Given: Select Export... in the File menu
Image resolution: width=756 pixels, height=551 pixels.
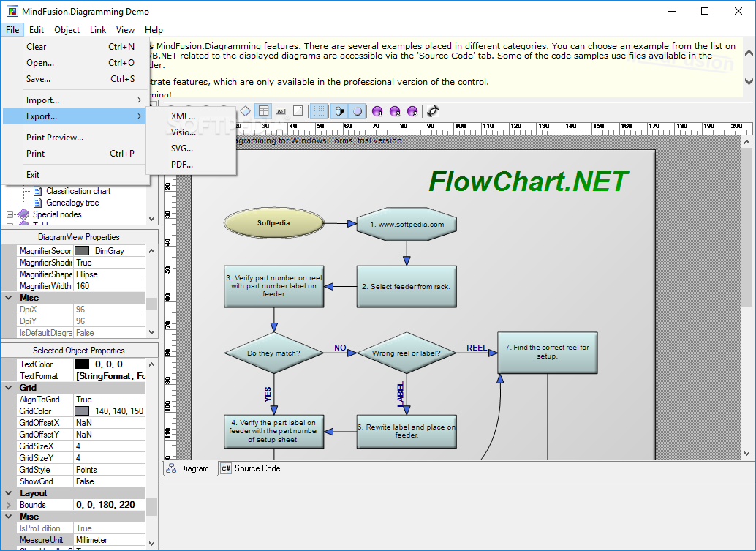Looking at the screenshot, I should pyautogui.click(x=75, y=116).
